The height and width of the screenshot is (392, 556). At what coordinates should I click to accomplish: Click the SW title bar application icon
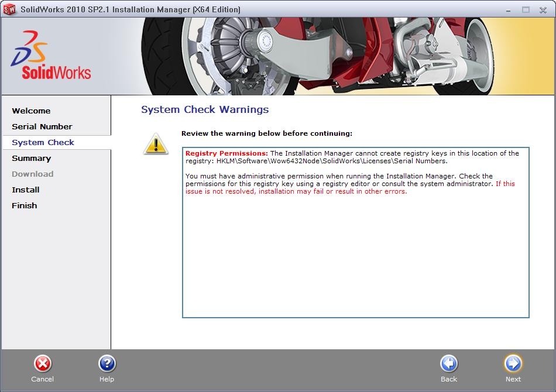[9, 9]
